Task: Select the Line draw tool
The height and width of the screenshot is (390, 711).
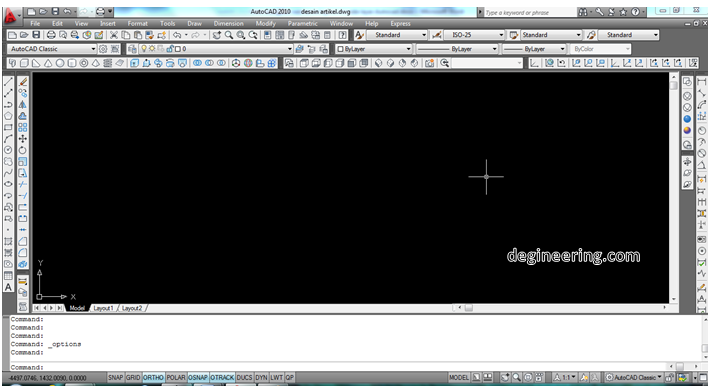Action: tap(8, 82)
